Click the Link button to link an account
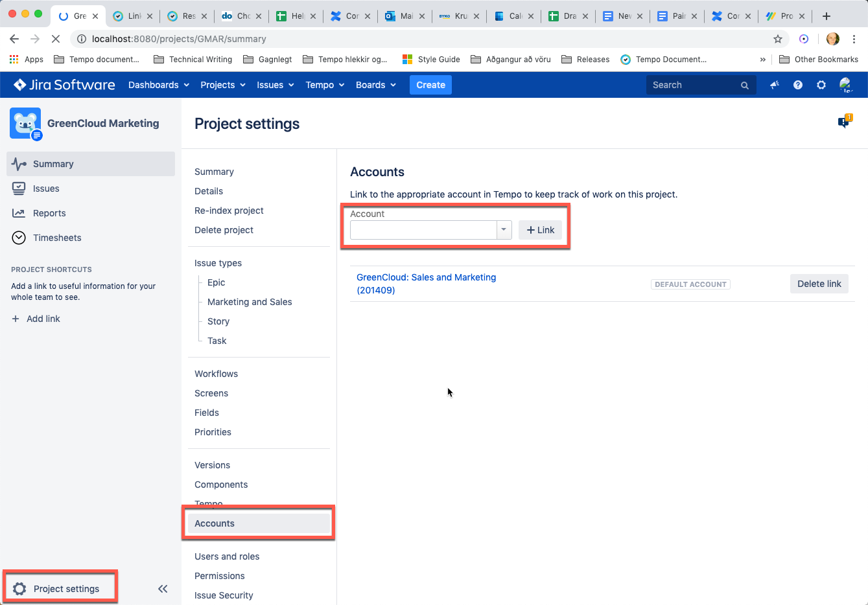This screenshot has height=605, width=868. pos(540,229)
